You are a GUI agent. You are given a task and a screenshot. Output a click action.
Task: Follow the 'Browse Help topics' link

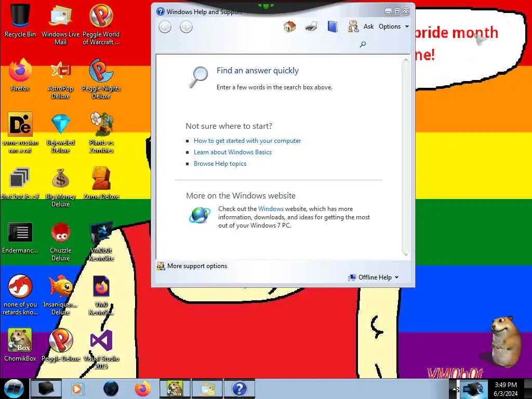click(x=220, y=164)
